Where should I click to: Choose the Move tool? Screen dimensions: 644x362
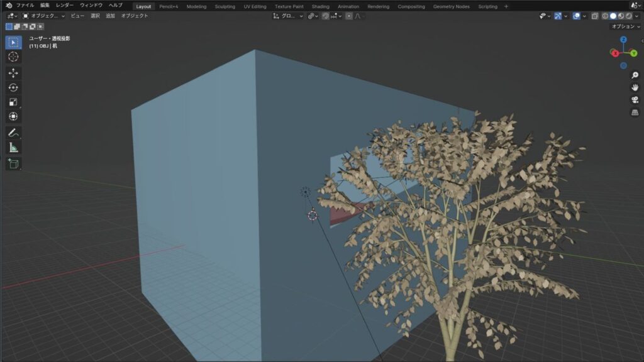tap(13, 73)
